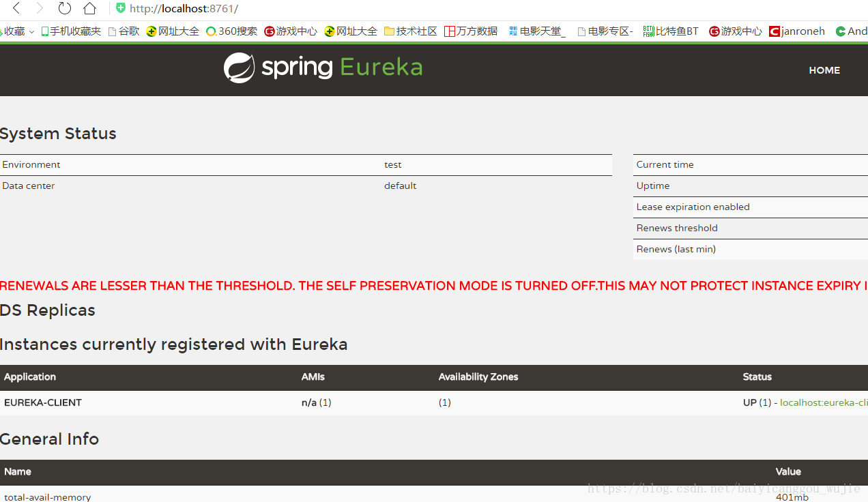Select the n/a (1) AMIs cell
Viewport: 868px width, 502px height.
(x=317, y=402)
